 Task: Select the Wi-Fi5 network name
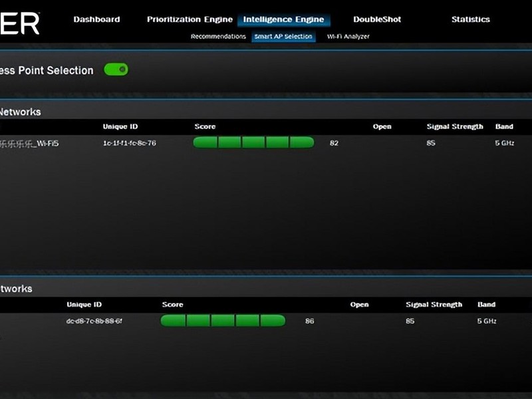(29, 143)
